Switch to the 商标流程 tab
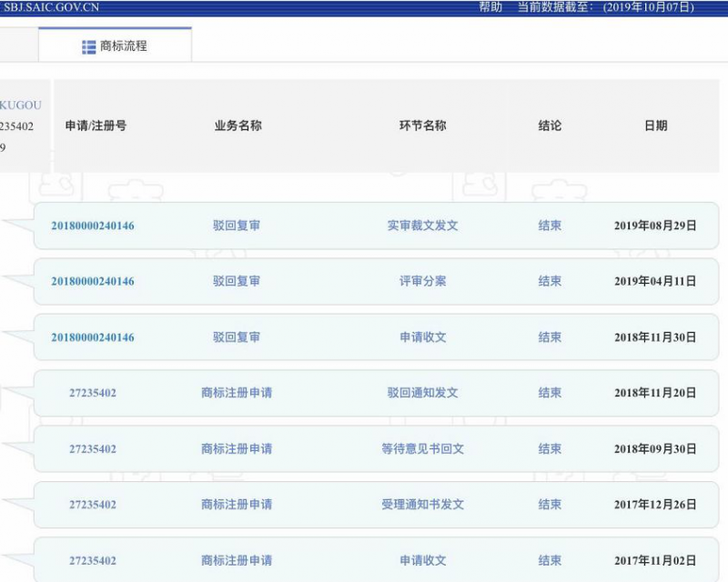728x582 pixels. [x=123, y=45]
